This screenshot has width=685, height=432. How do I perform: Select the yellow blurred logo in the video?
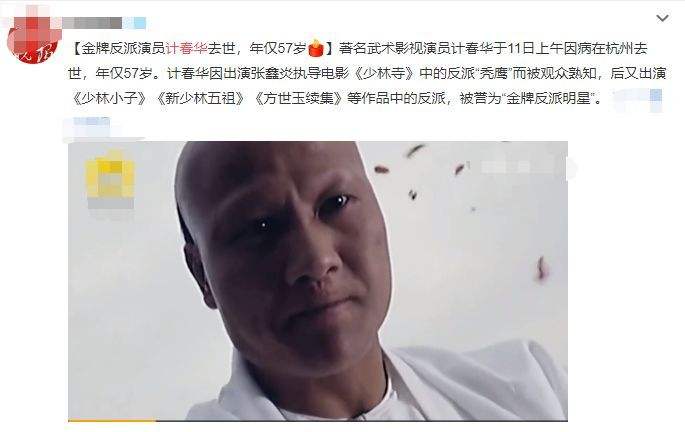coord(111,180)
